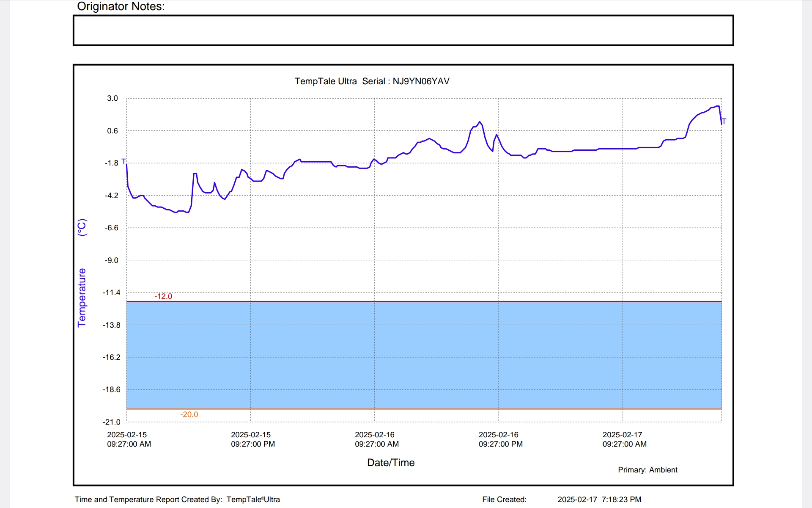Click the start 'T' marker at graph beginning
This screenshot has height=508, width=812.
point(123,161)
